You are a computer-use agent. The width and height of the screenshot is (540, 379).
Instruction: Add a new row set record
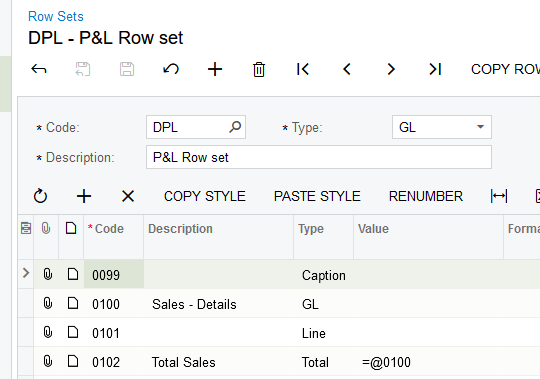215,69
